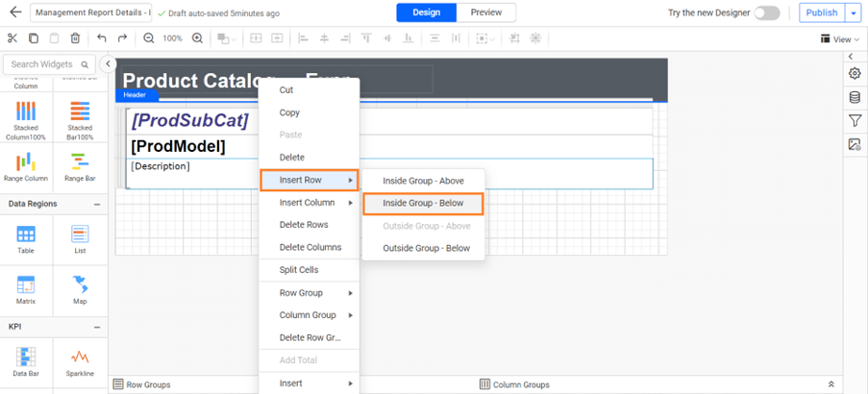
Task: Open the Insert Column submenu
Action: pyautogui.click(x=310, y=203)
